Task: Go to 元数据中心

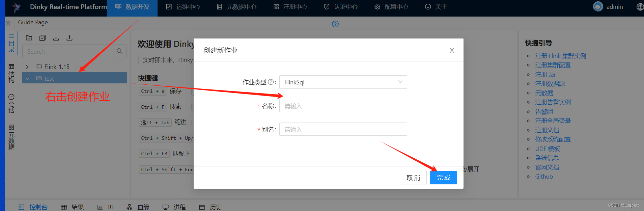Action: point(236,7)
